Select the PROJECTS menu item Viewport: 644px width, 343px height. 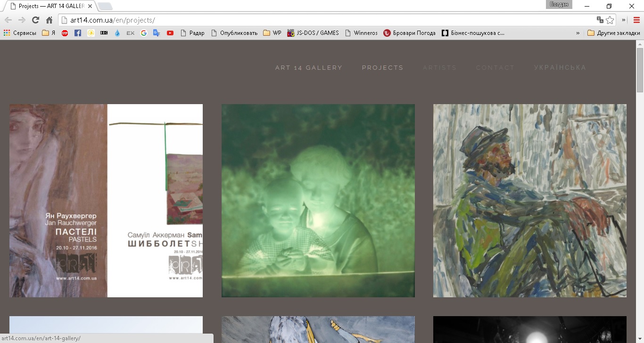[383, 68]
